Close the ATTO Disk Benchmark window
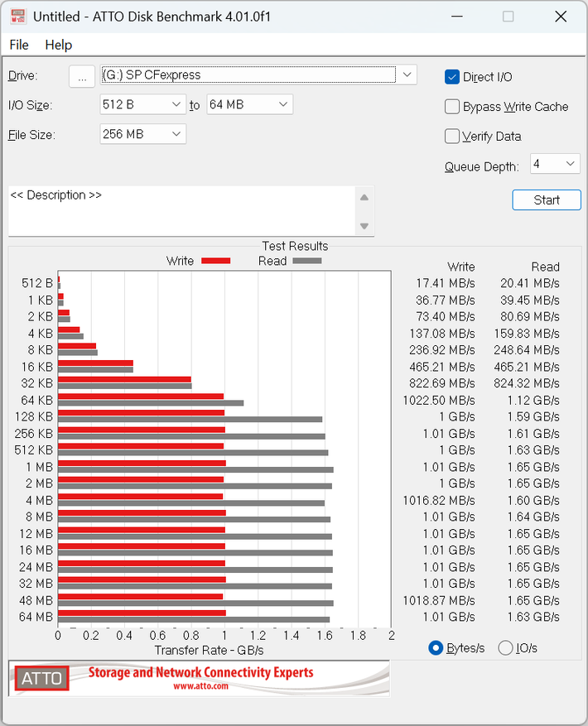Viewport: 588px width, 726px height. [561, 17]
